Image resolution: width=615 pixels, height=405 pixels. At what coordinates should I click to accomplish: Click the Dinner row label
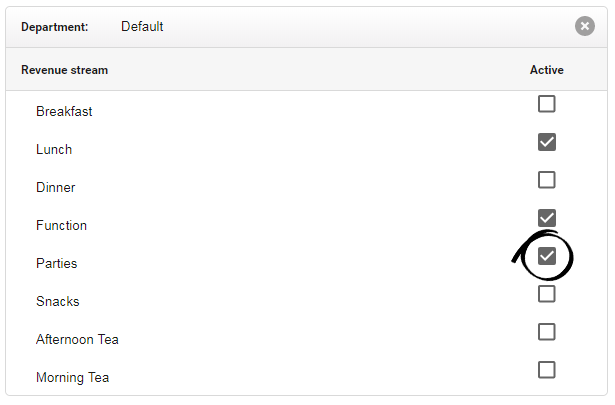click(x=55, y=187)
